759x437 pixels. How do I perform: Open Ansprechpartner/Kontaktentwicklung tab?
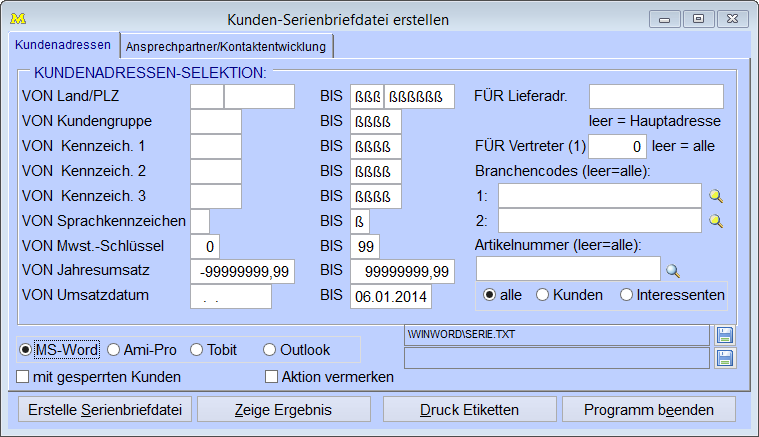pyautogui.click(x=226, y=46)
